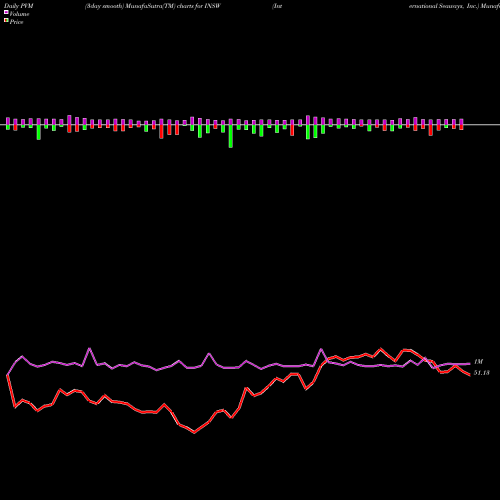Click the tallest green bar below the baseline
The height and width of the screenshot is (500, 500).
click(231, 136)
